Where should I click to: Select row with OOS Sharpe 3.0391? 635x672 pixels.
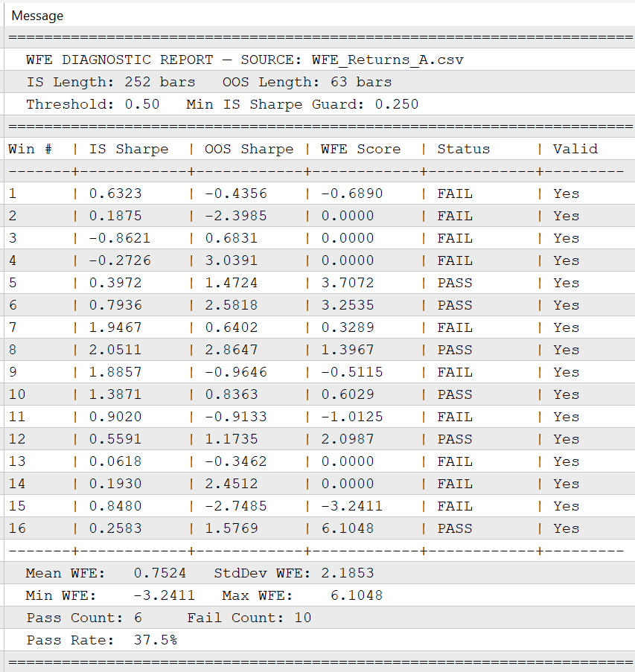(319, 260)
